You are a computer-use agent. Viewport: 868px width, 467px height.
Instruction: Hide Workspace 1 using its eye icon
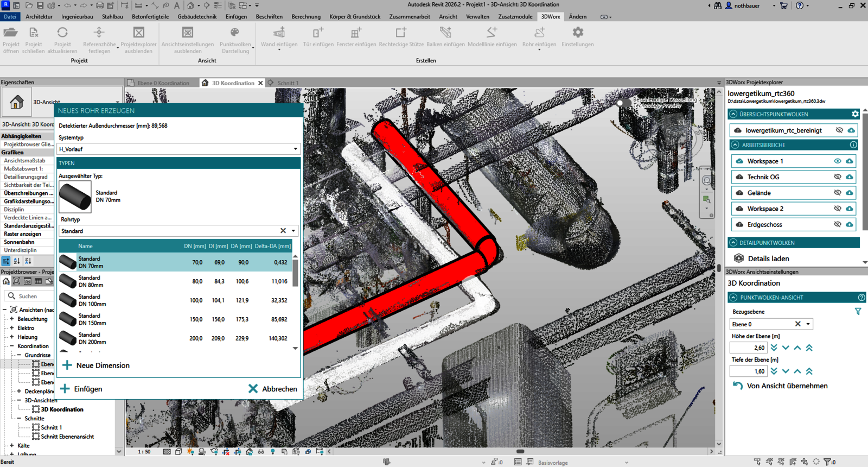(838, 161)
